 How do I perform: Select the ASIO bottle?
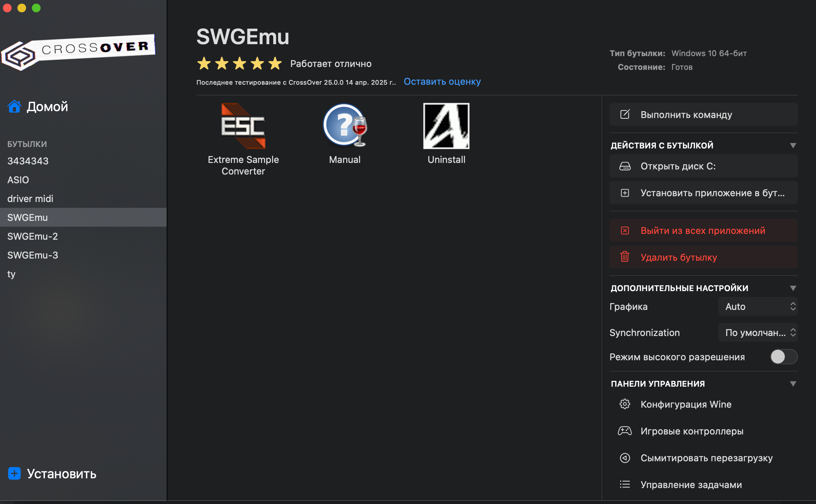(18, 180)
